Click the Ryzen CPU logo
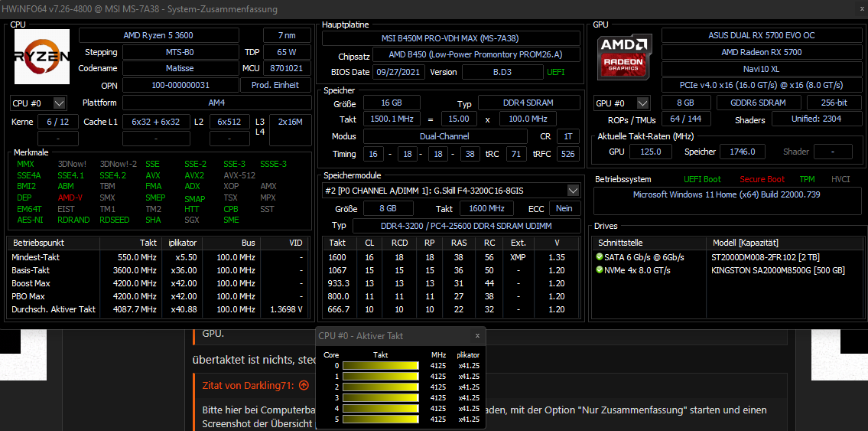The height and width of the screenshot is (431, 868). tap(42, 57)
